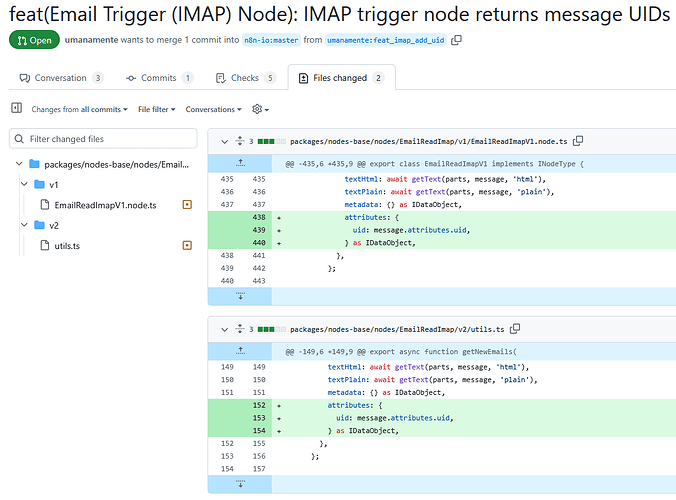Expand lines above in utils.ts diff
This screenshot has height=500, width=676.
(240, 350)
